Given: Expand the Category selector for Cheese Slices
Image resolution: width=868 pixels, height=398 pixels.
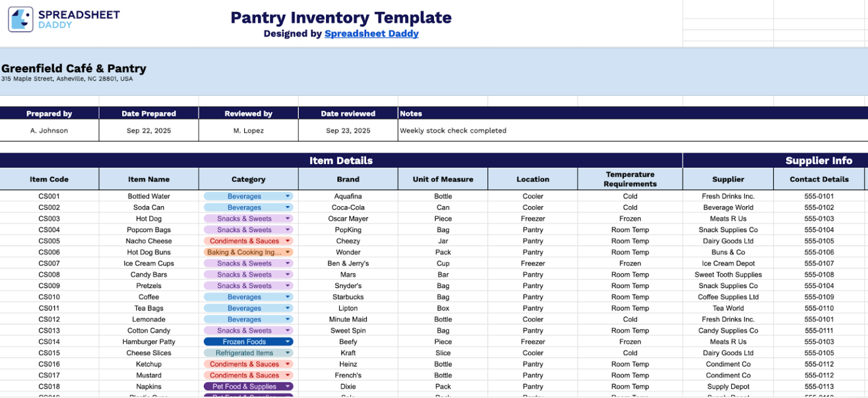Looking at the screenshot, I should point(289,352).
